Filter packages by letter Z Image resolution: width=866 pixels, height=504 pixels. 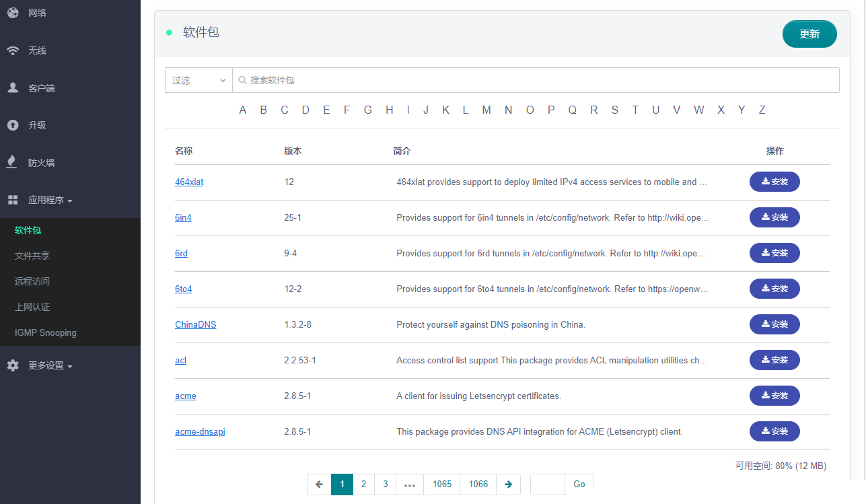(x=762, y=110)
